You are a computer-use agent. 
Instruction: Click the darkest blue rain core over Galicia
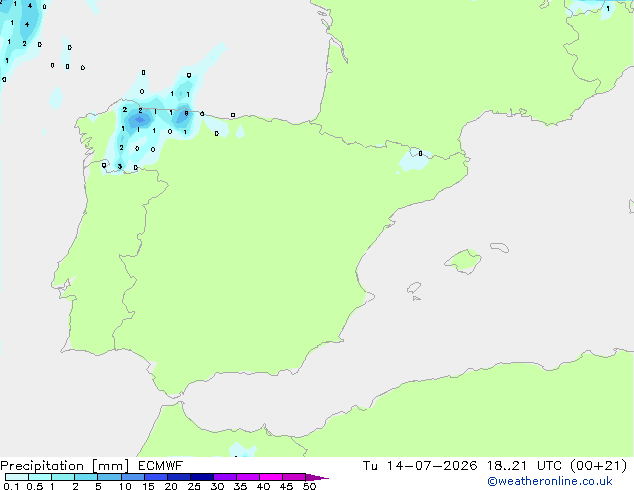point(139,120)
